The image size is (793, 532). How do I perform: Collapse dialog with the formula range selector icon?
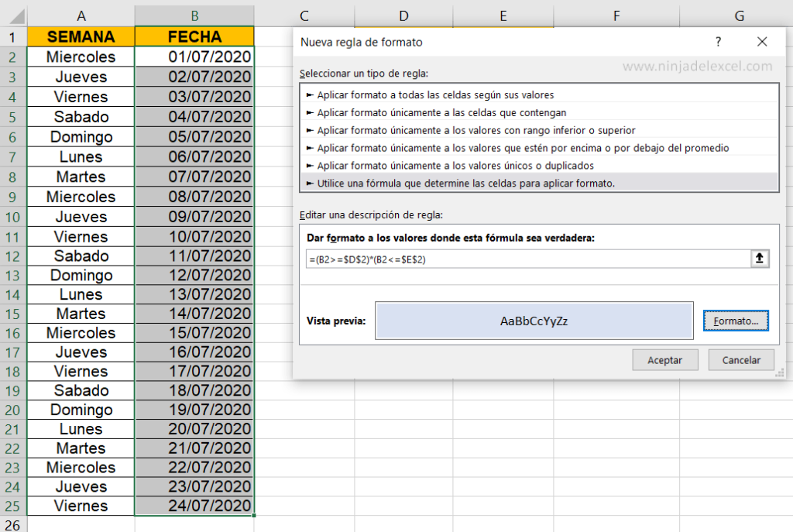pos(759,259)
